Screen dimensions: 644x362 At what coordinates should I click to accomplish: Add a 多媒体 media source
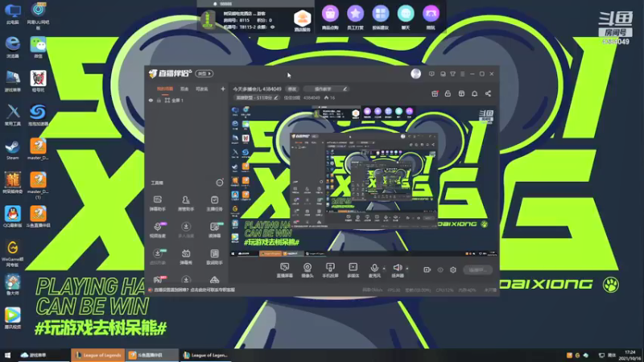pyautogui.click(x=353, y=270)
